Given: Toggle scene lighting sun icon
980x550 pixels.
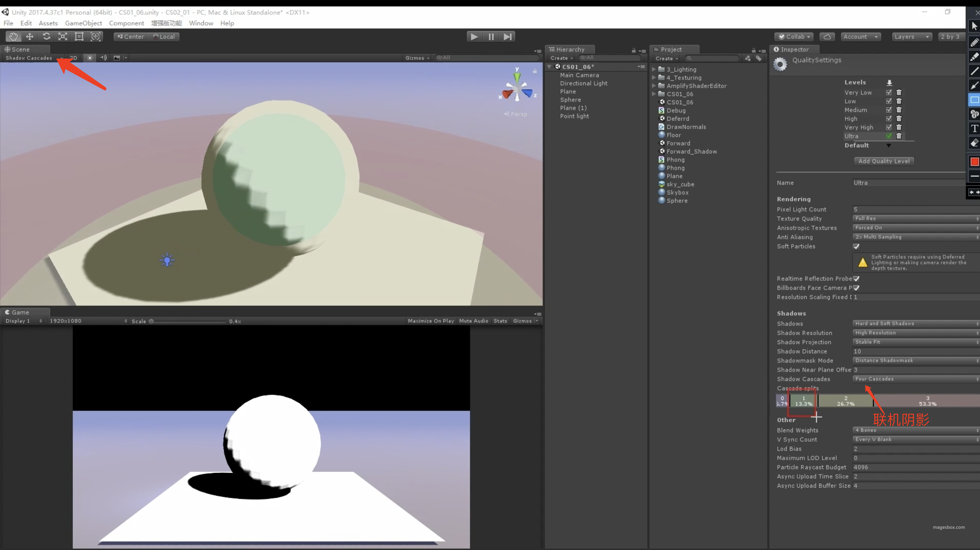Looking at the screenshot, I should (x=90, y=58).
